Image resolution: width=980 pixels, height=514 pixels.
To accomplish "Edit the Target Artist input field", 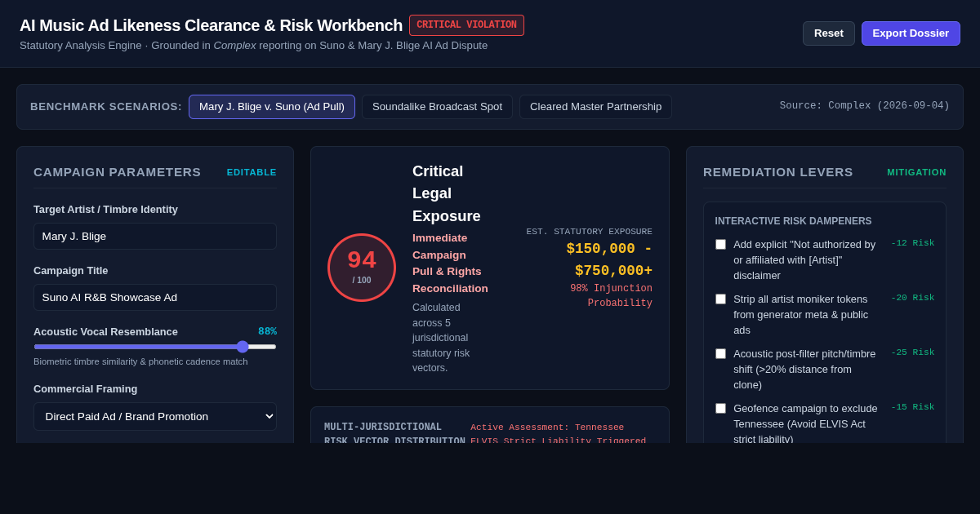I will (x=155, y=236).
